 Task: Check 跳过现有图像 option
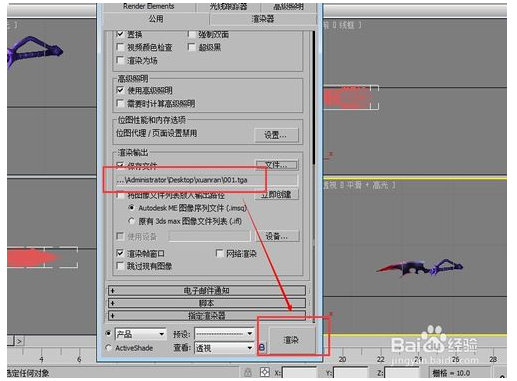point(120,266)
